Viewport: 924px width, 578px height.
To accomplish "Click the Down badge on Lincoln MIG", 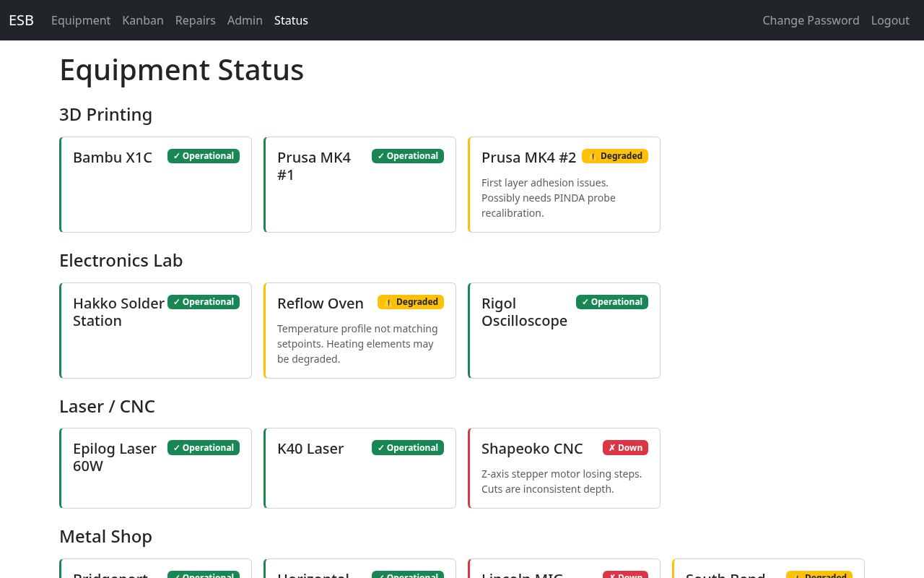I will [625, 575].
